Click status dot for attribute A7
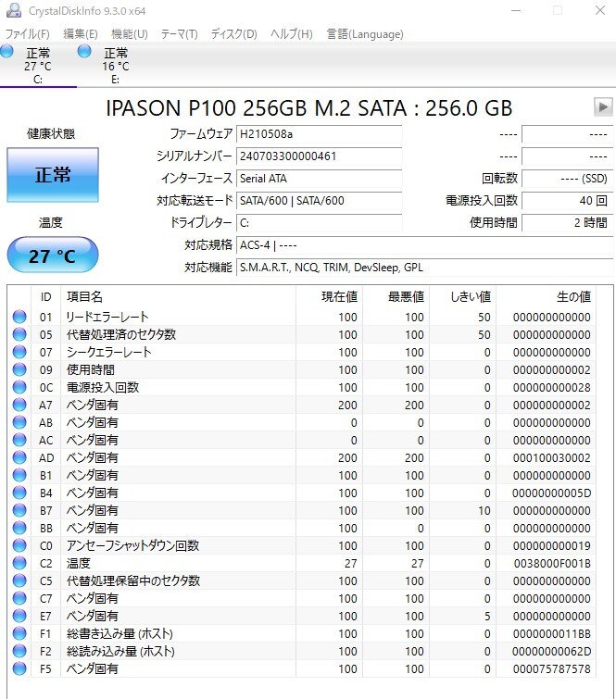 click(19, 405)
